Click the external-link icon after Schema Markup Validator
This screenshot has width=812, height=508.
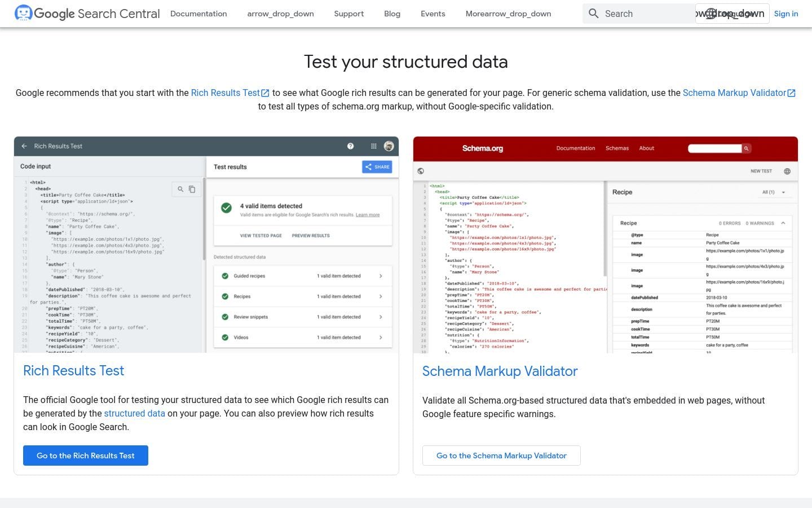coord(791,93)
